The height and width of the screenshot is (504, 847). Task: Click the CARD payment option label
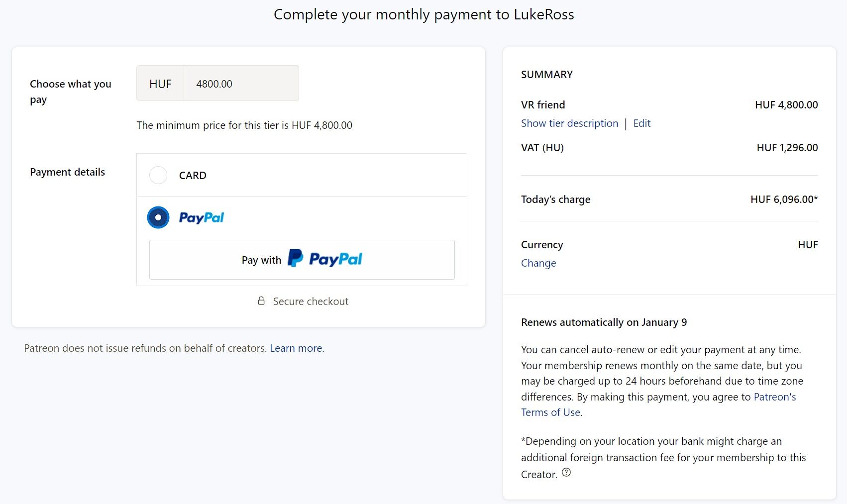coord(193,176)
